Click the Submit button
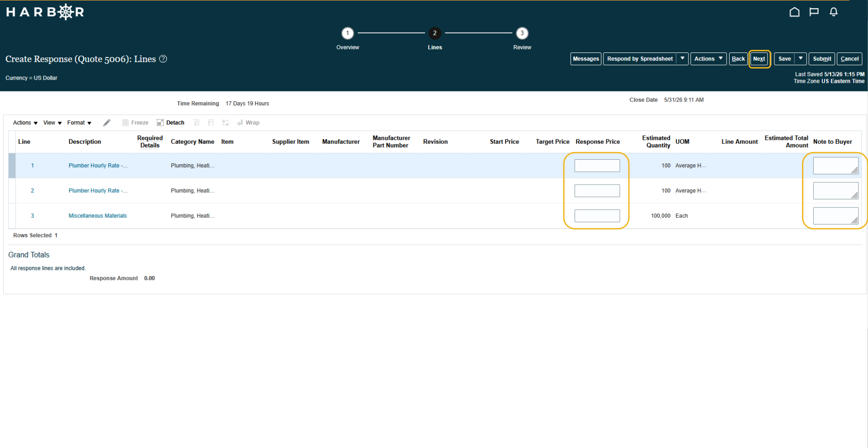The height and width of the screenshot is (448, 868). click(822, 59)
